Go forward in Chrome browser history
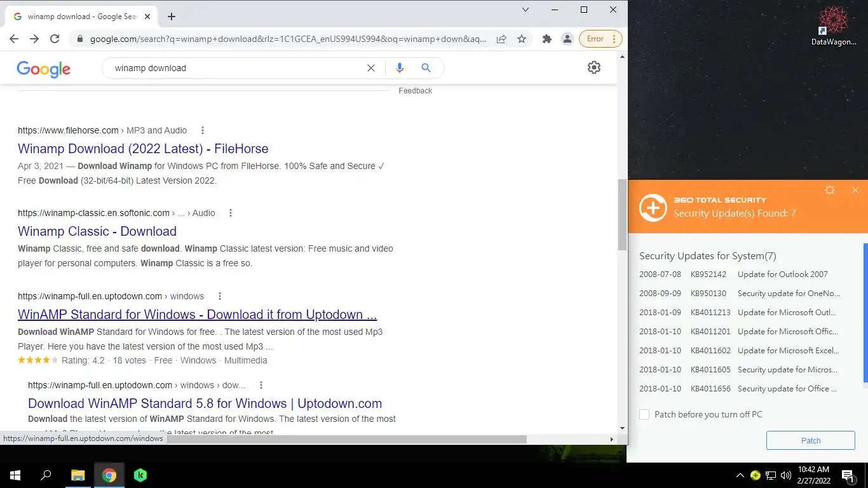 click(x=34, y=39)
